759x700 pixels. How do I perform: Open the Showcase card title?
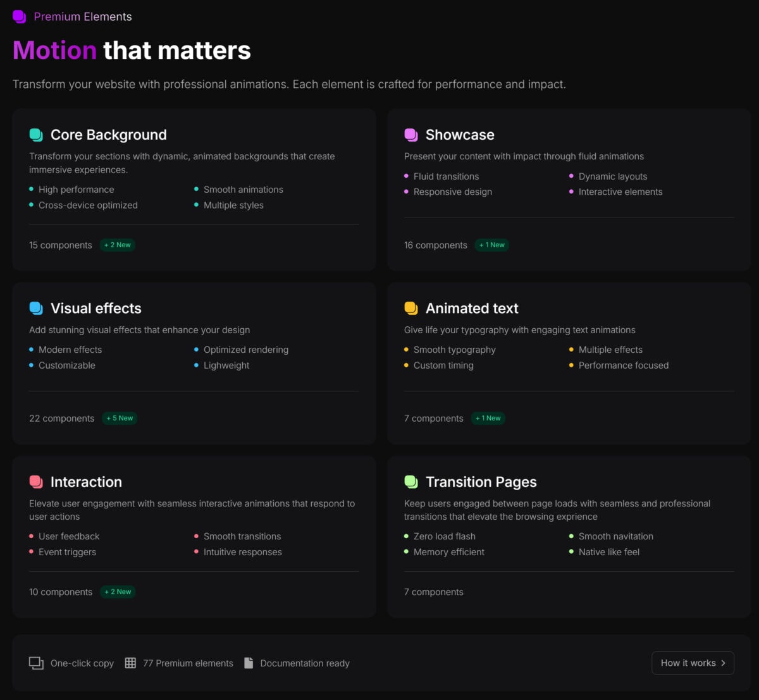[x=460, y=135]
